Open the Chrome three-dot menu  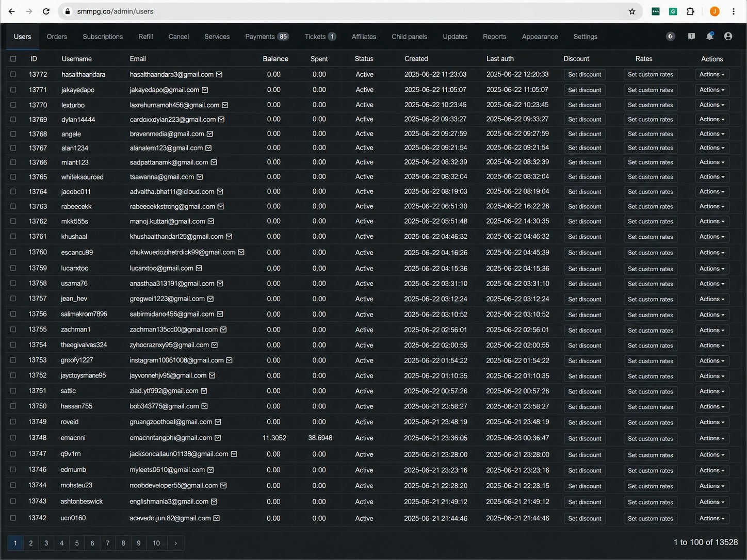click(733, 11)
